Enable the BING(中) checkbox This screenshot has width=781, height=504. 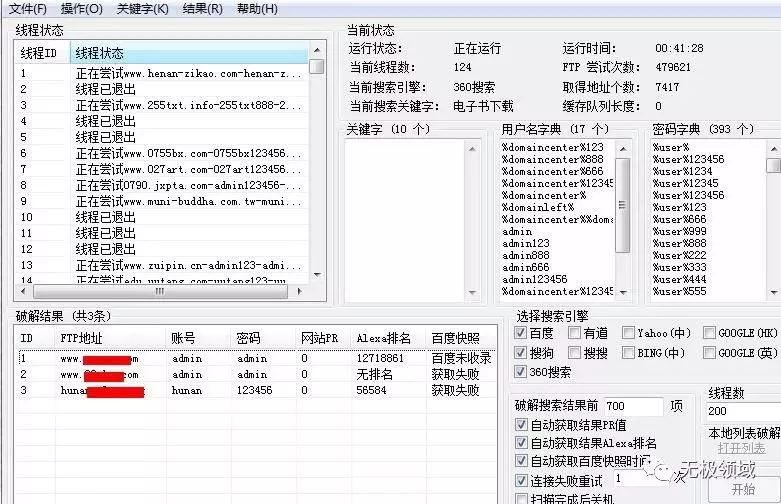(x=629, y=353)
